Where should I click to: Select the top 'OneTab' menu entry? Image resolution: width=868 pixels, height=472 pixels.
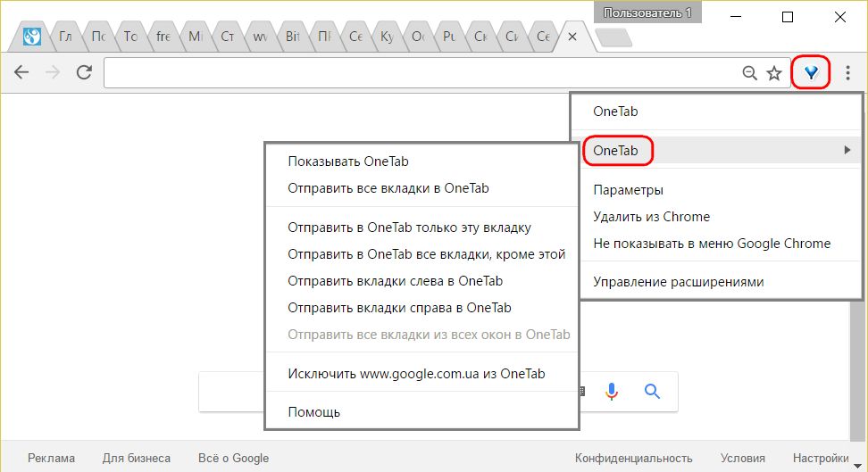pos(717,112)
